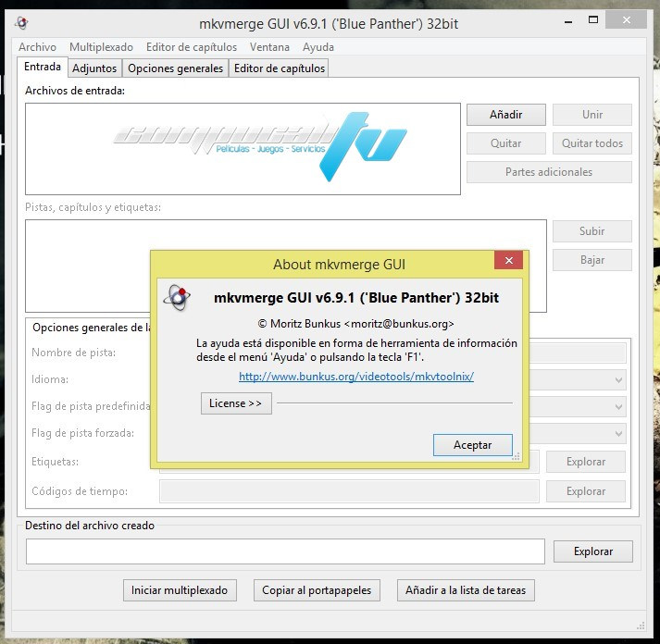Image resolution: width=660 pixels, height=644 pixels.
Task: Click the Quitar button
Action: 506,143
